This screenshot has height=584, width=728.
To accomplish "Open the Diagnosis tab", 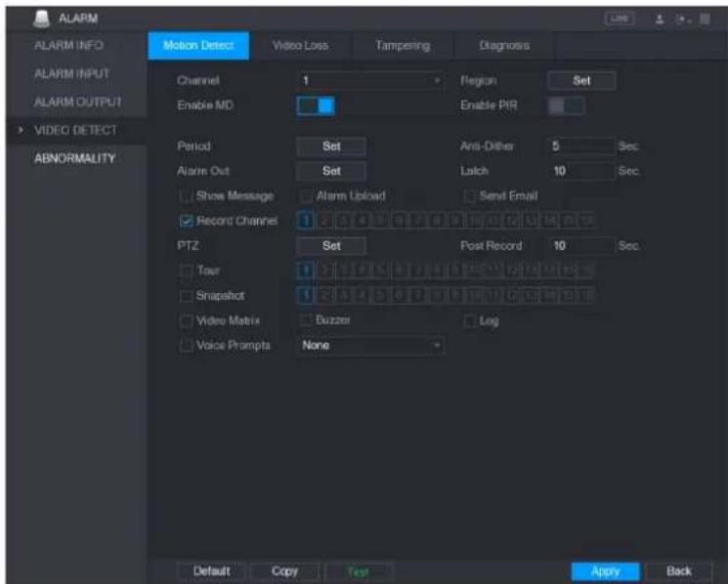I will pyautogui.click(x=504, y=46).
